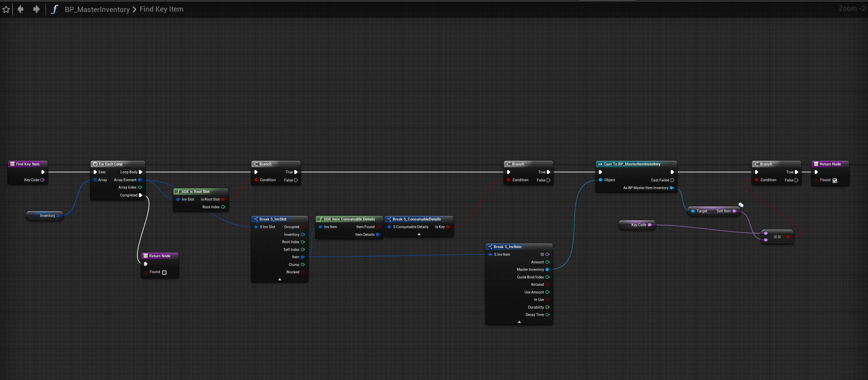Click the For Each Loop node icon

(95, 164)
